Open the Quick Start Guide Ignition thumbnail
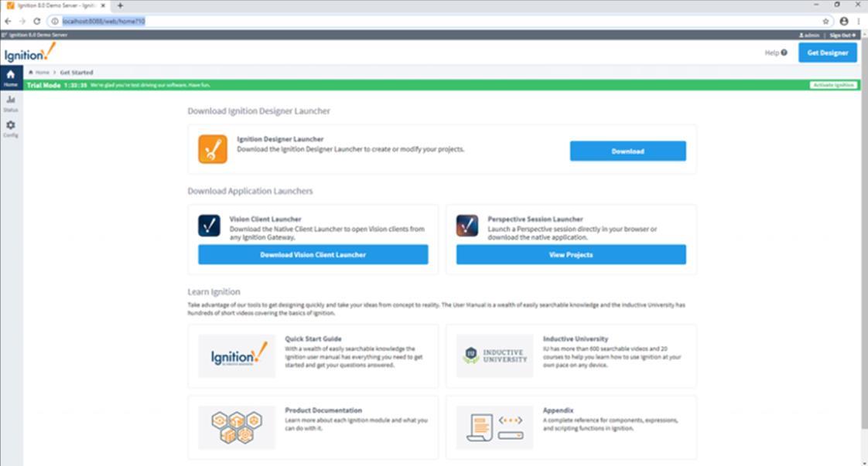868x466 pixels. coord(237,355)
